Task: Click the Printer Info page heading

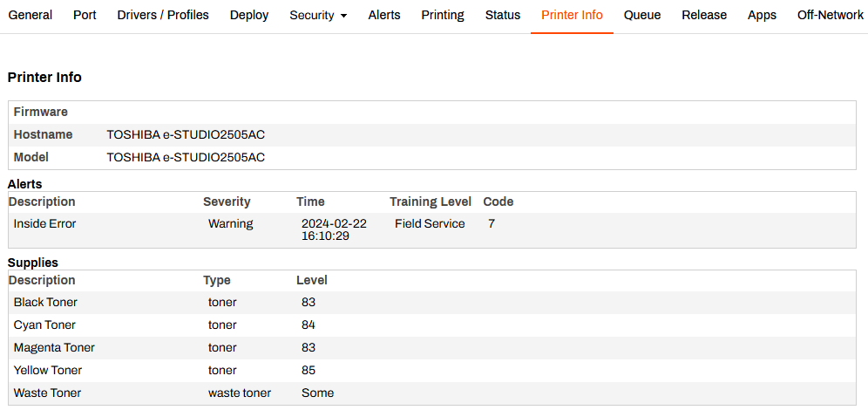Action: (44, 78)
